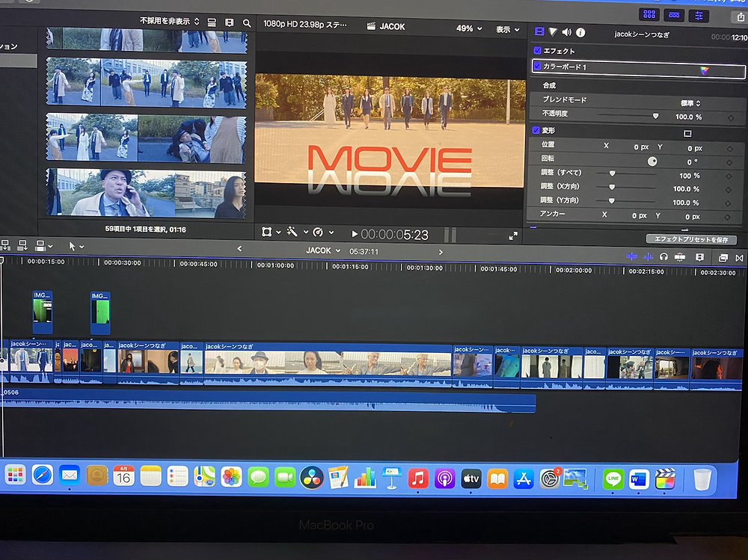This screenshot has width=748, height=560.
Task: Click the 回転 rotation dial
Action: 652,161
